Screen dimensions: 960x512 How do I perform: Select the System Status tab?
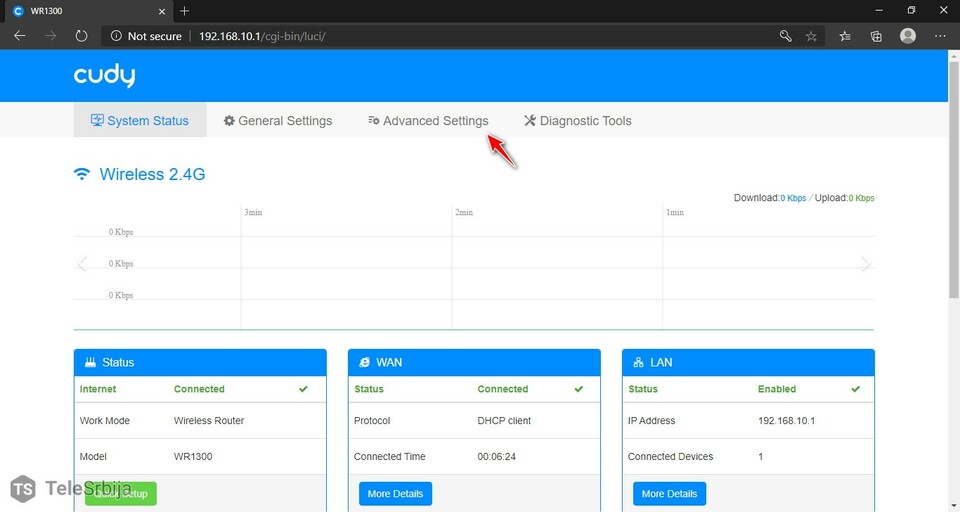(140, 121)
